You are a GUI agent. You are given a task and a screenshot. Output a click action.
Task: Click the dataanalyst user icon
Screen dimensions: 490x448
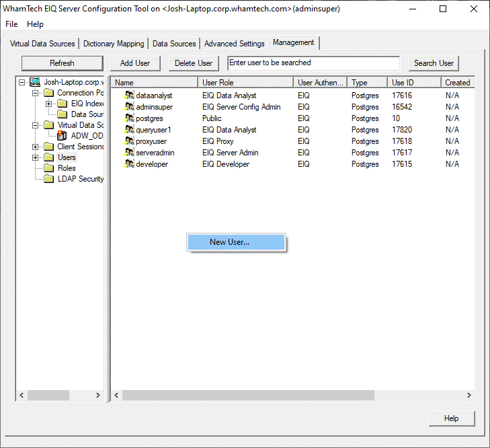pos(129,95)
